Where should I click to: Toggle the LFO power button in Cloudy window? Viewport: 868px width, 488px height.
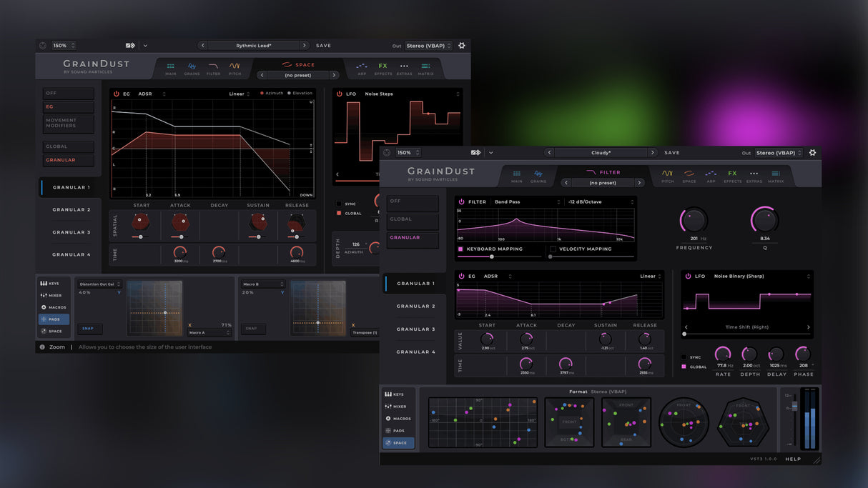(x=688, y=276)
